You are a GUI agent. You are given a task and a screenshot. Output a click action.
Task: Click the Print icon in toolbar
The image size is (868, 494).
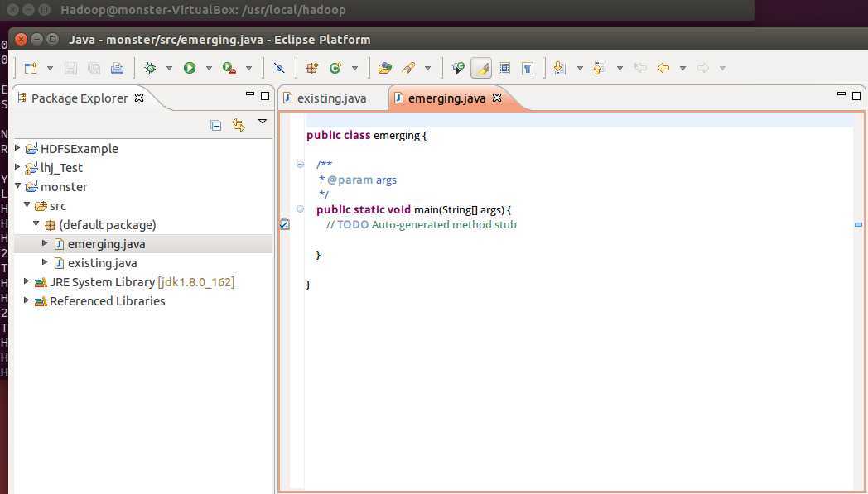point(117,69)
